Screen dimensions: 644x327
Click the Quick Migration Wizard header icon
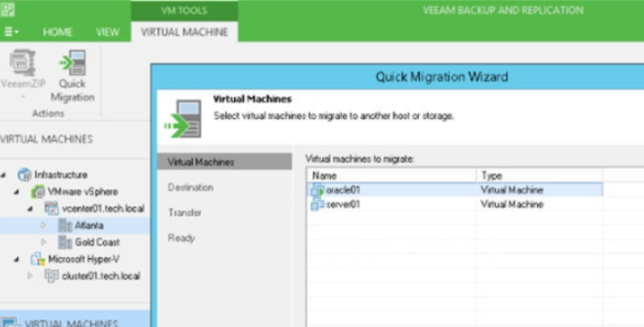coord(183,119)
